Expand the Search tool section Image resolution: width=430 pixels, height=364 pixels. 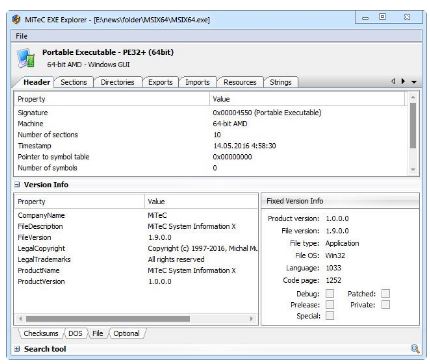pyautogui.click(x=17, y=349)
